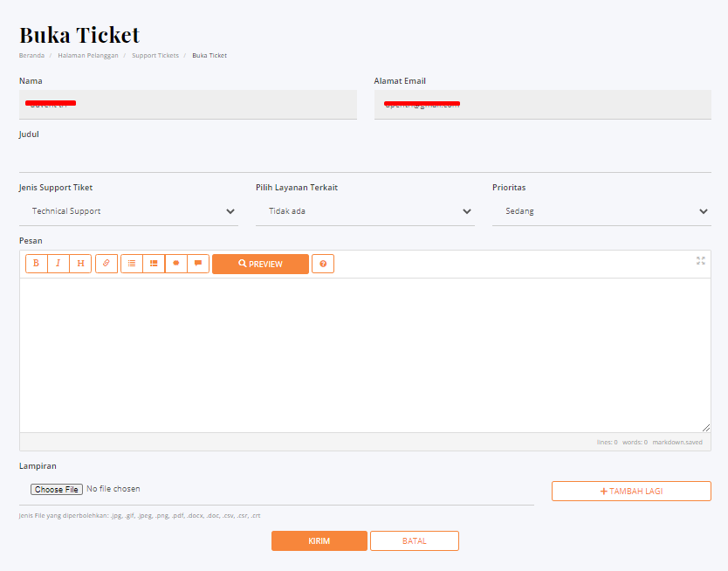
Task: Click the Preview button
Action: click(x=260, y=264)
